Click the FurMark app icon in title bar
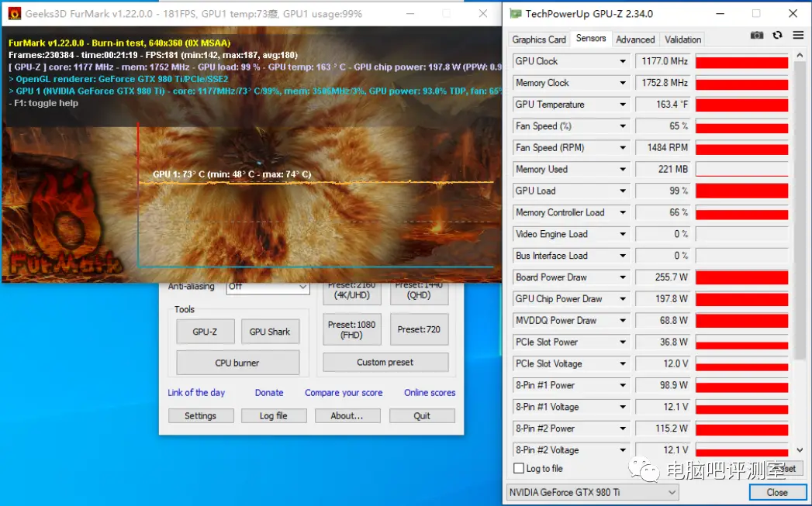Viewport: 812px width, 506px height. pos(15,13)
